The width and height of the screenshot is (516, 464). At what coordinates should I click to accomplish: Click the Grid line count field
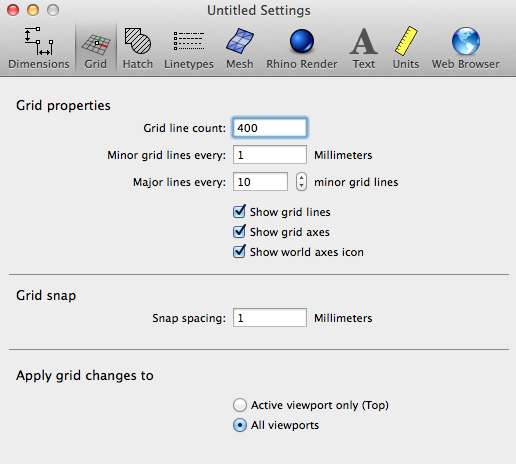270,128
